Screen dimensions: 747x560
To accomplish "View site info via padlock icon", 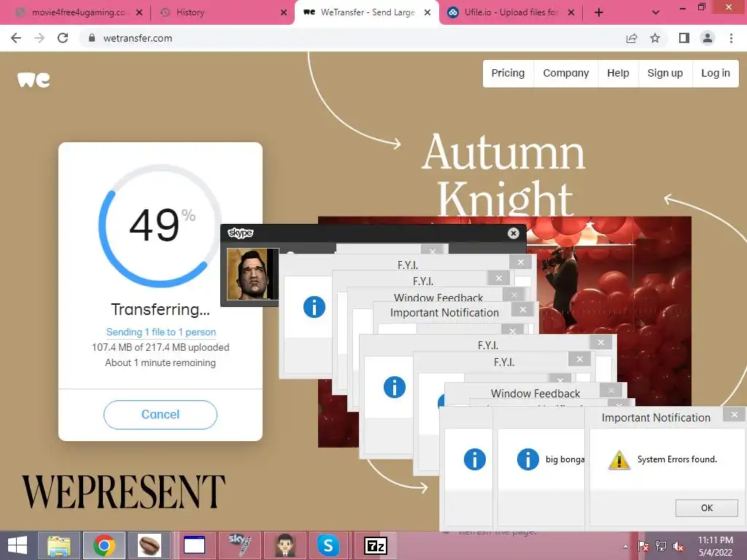I will (x=92, y=38).
